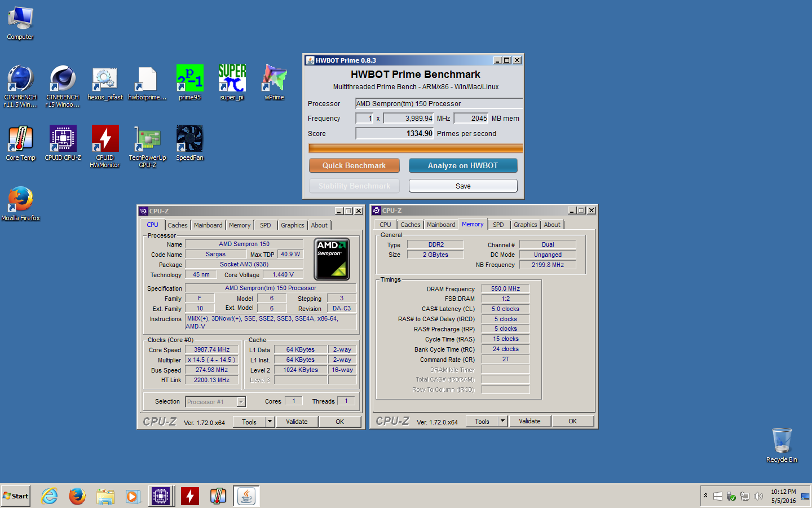The height and width of the screenshot is (508, 812).
Task: Switch to CPU-Z via taskbar icon
Action: tap(161, 496)
